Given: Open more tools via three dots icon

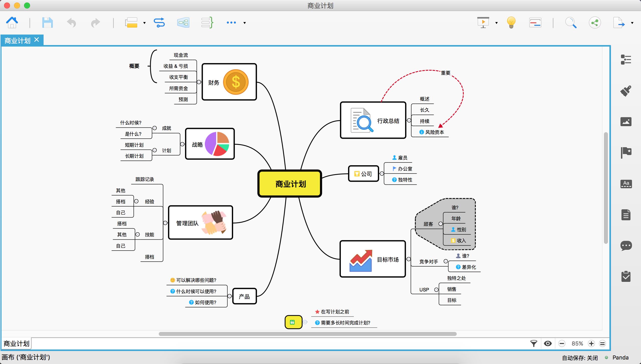Looking at the screenshot, I should (x=231, y=23).
